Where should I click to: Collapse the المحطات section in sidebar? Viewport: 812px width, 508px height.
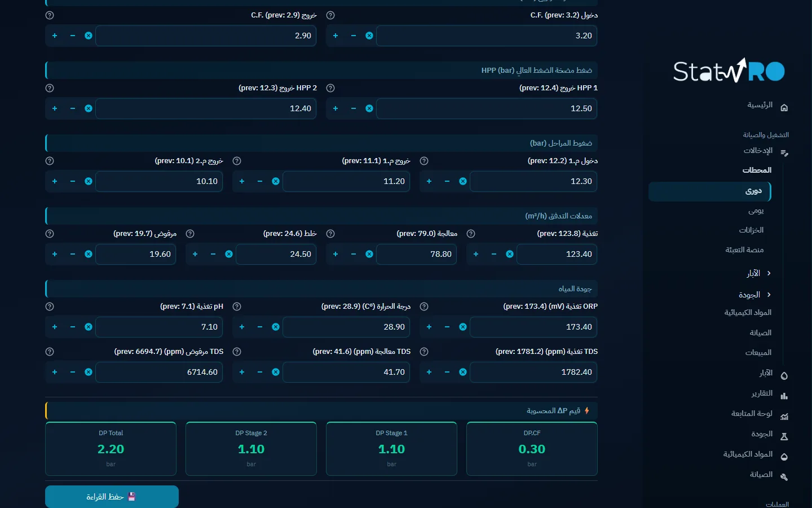coord(757,170)
